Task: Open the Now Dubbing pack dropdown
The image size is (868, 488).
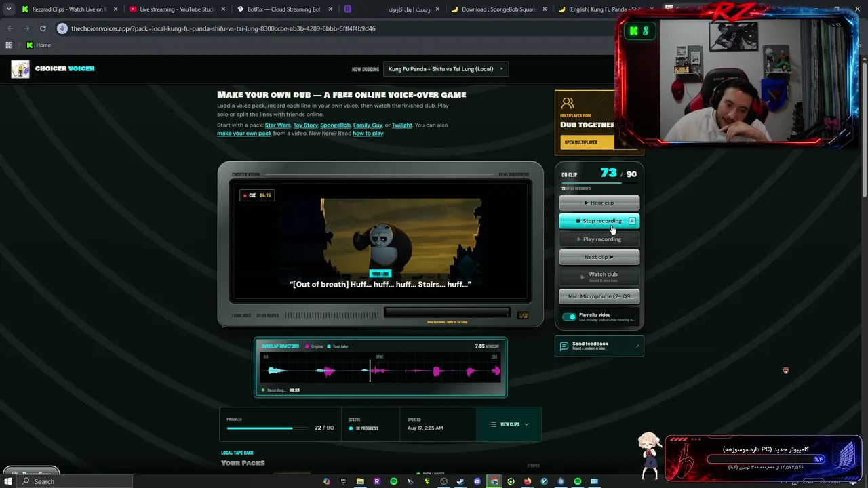Action: (446, 69)
